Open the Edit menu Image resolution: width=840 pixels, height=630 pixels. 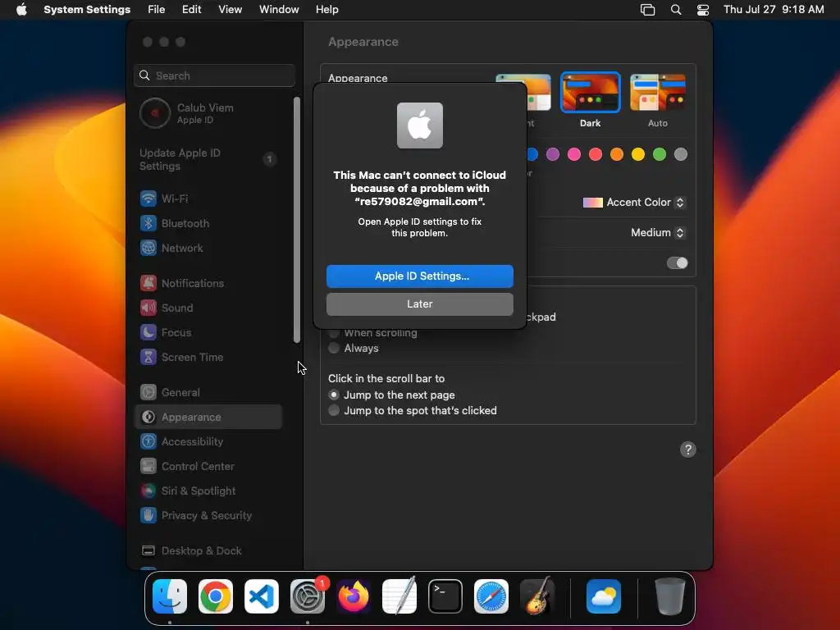(191, 10)
